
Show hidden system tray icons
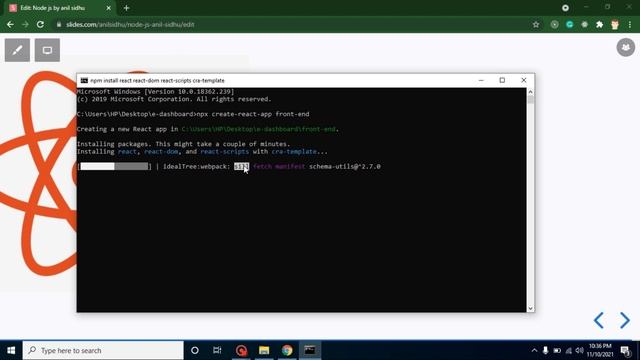[x=534, y=350]
